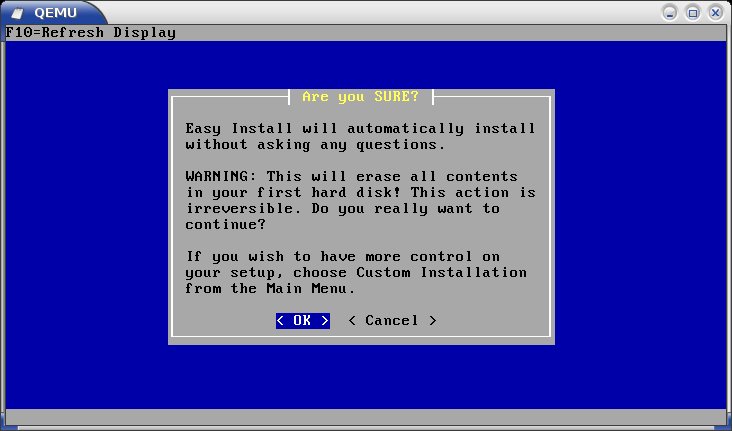Click the "from the Main Menu." line

(x=270, y=288)
